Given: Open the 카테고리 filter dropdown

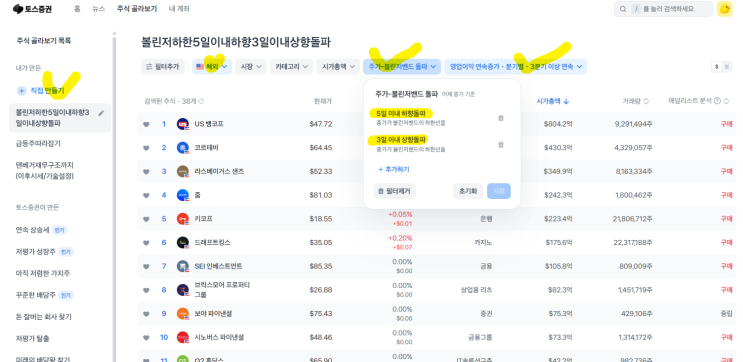Looking at the screenshot, I should (291, 67).
